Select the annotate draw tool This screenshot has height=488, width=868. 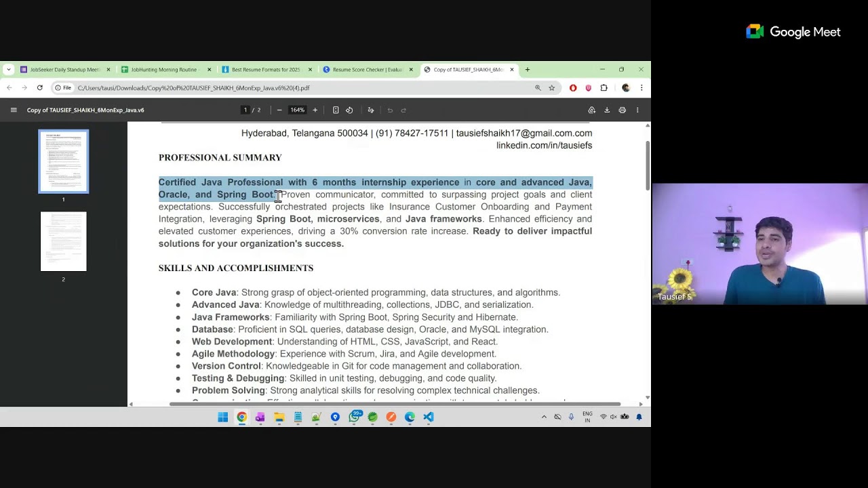(371, 110)
